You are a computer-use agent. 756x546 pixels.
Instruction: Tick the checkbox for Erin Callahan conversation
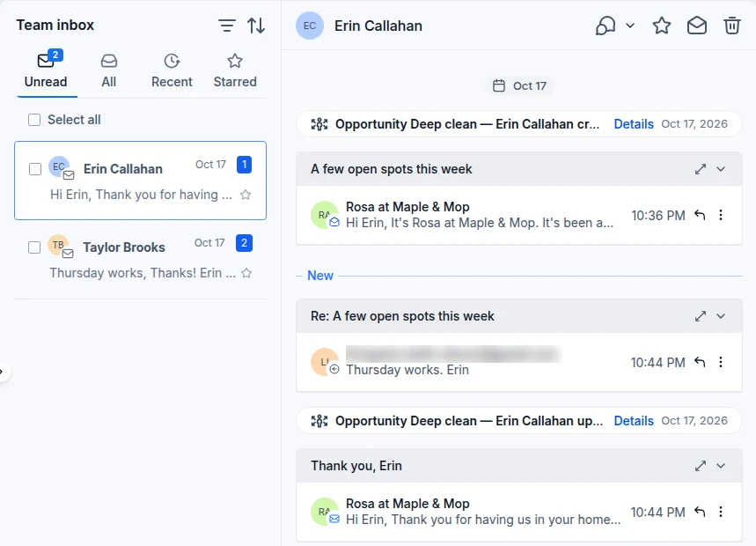click(x=35, y=169)
